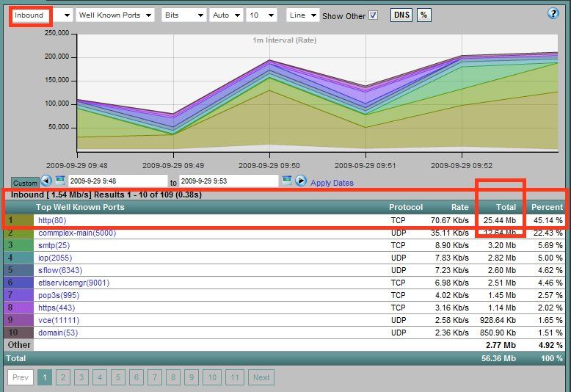The width and height of the screenshot is (571, 392).
Task: Open the domain(53) port link
Action: 58,333
